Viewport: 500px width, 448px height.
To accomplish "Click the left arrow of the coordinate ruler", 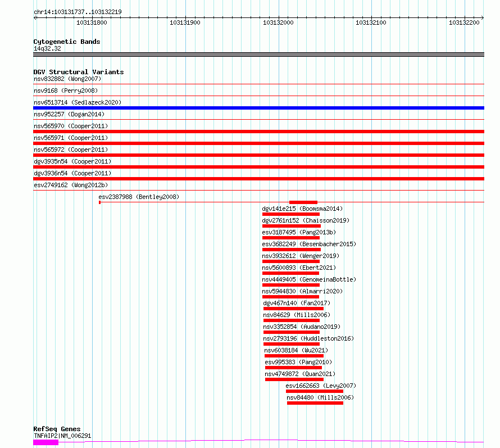I will pos(35,17).
